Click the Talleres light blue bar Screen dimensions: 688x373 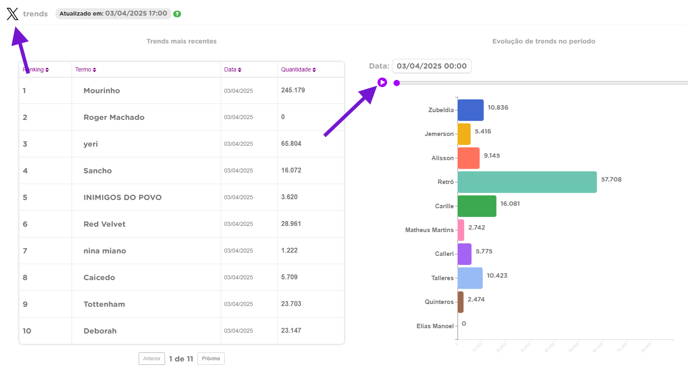click(470, 278)
